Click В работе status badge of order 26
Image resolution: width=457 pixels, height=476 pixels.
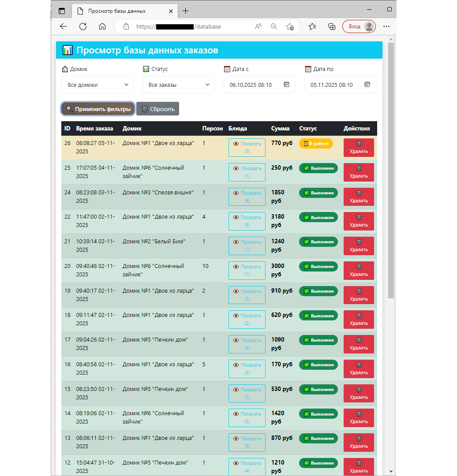tap(316, 143)
